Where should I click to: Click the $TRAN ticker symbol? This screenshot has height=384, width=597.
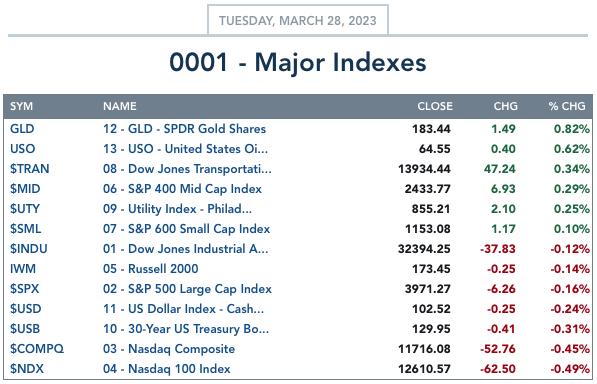coord(30,169)
